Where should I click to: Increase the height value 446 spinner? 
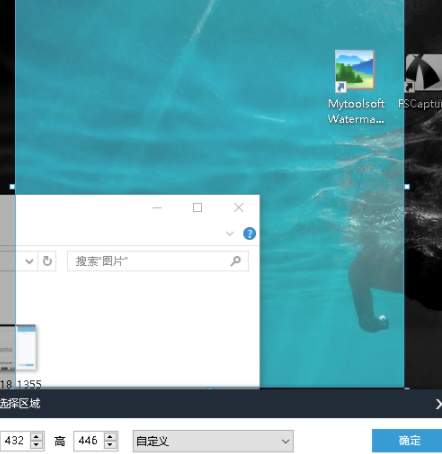110,436
